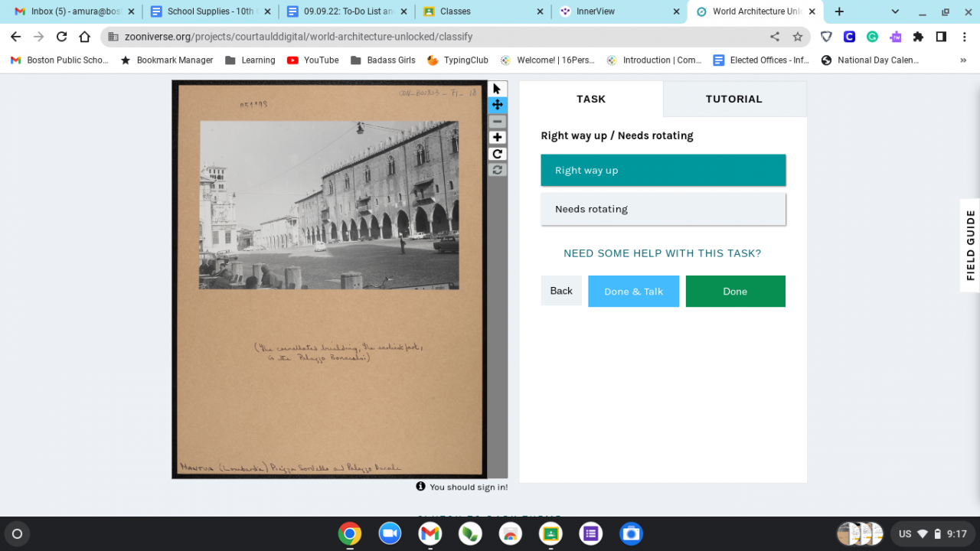Click the address bar URL
The height and width of the screenshot is (551, 980).
pyautogui.click(x=298, y=37)
